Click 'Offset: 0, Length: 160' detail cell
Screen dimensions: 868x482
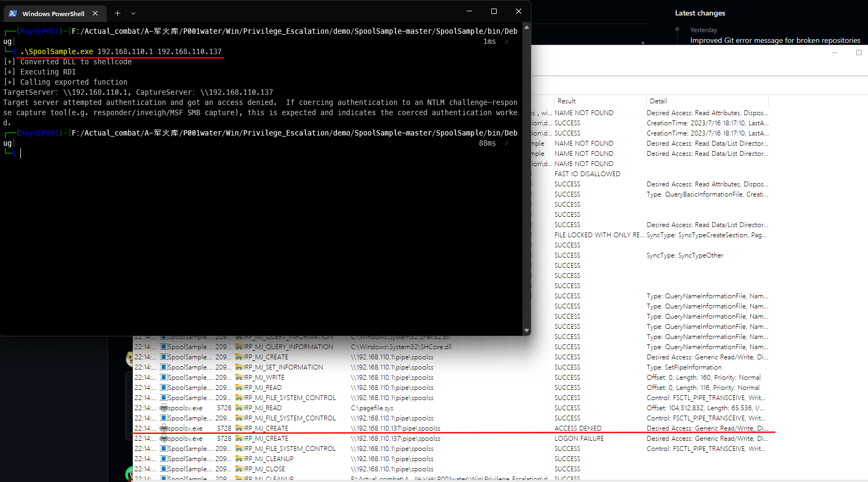[x=704, y=377]
